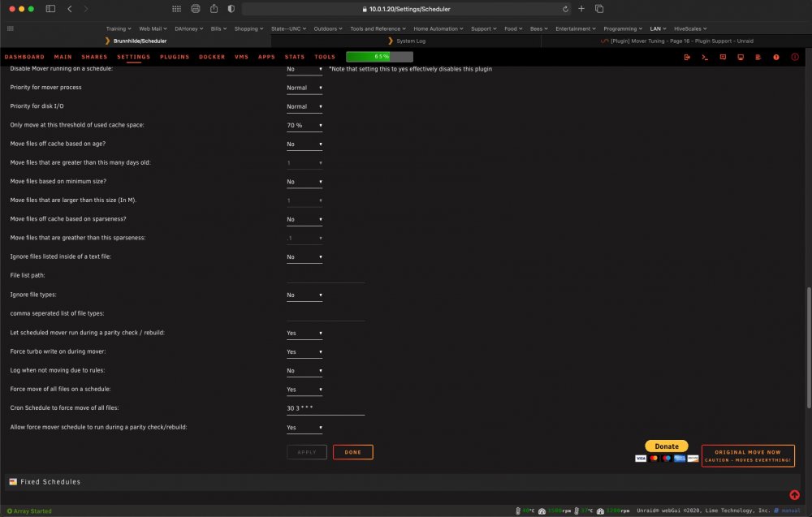This screenshot has height=517, width=812.
Task: Toggle the Safari sidebar icon
Action: (50, 9)
